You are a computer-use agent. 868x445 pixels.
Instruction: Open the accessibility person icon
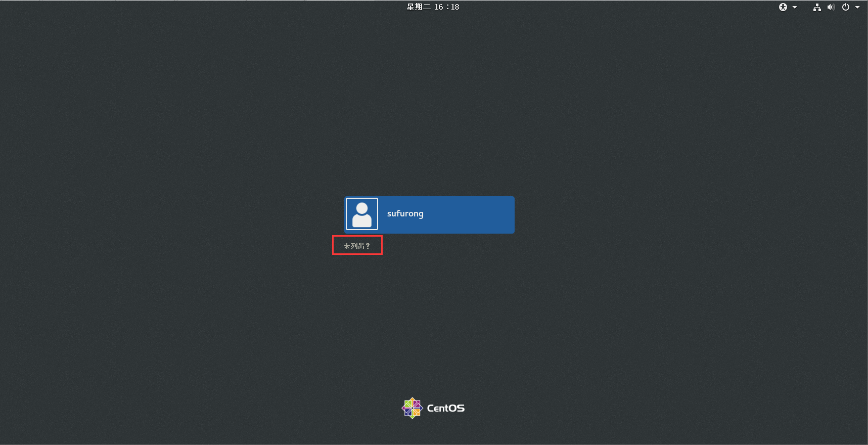click(x=783, y=7)
